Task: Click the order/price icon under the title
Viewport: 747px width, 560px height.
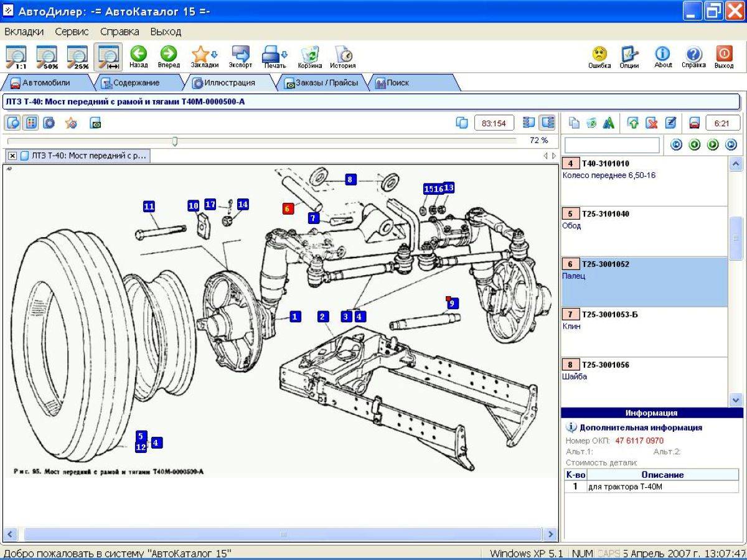Action: (x=95, y=123)
